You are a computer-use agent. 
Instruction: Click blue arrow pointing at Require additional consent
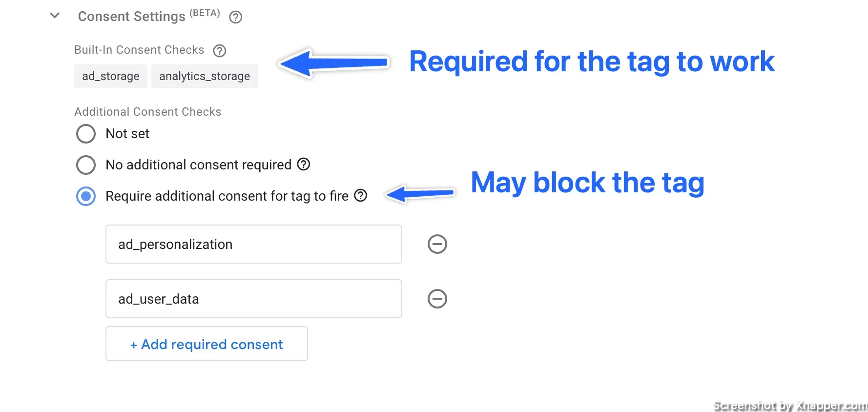(420, 194)
